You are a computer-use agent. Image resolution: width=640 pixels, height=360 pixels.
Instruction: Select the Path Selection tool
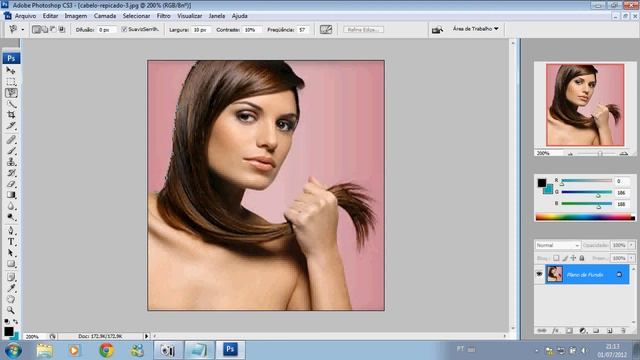point(11,253)
